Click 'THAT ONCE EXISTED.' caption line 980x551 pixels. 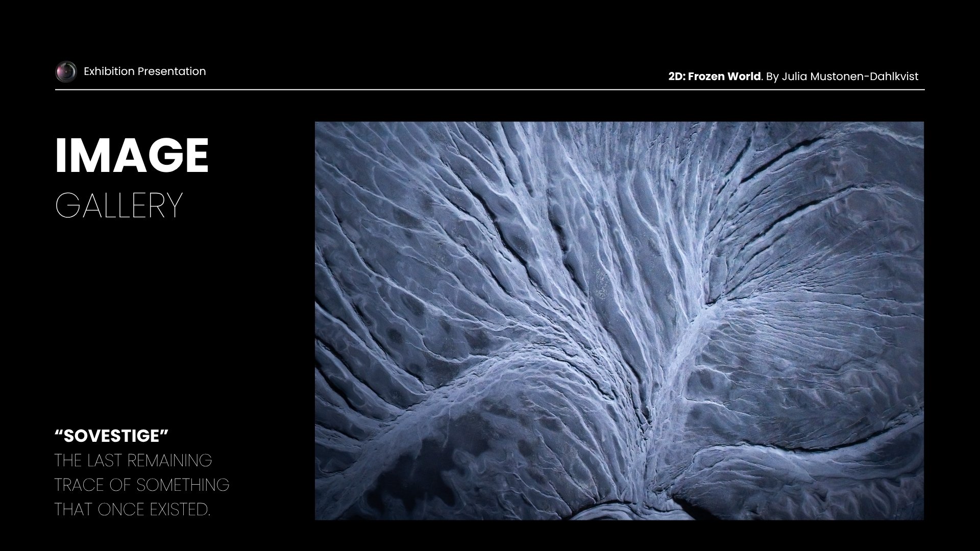132,510
